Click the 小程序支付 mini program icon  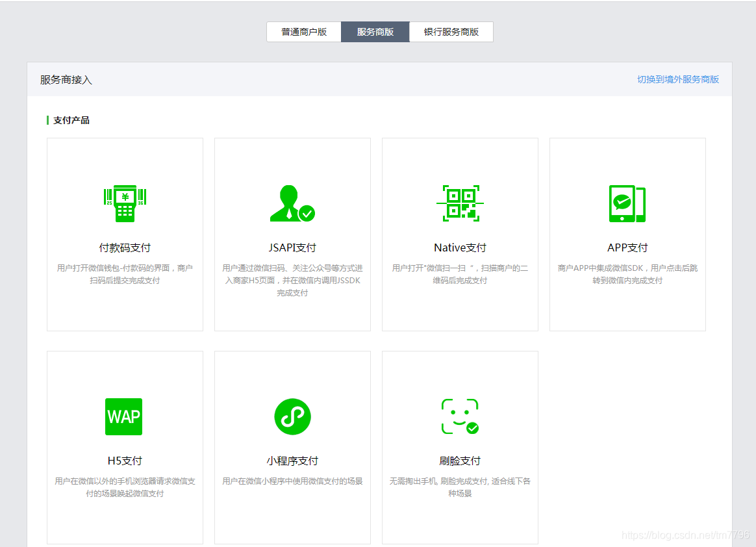click(293, 416)
